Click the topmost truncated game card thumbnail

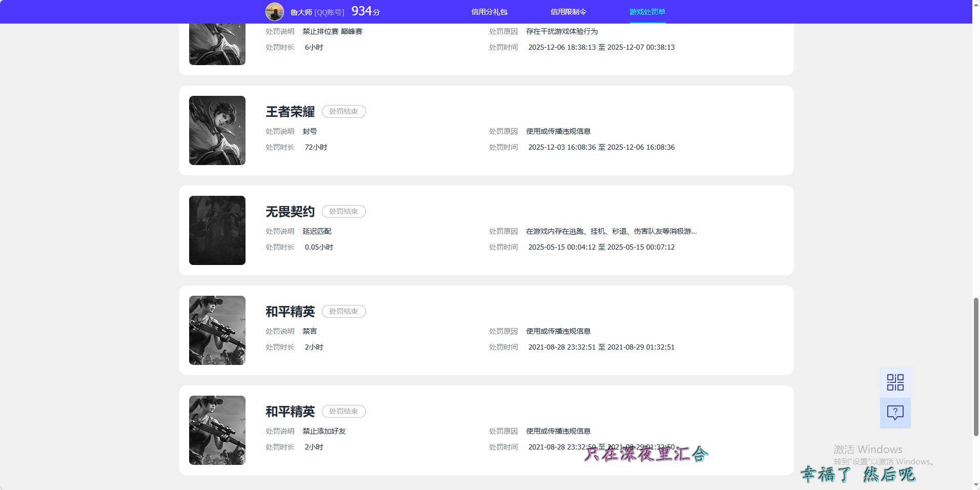point(217,44)
